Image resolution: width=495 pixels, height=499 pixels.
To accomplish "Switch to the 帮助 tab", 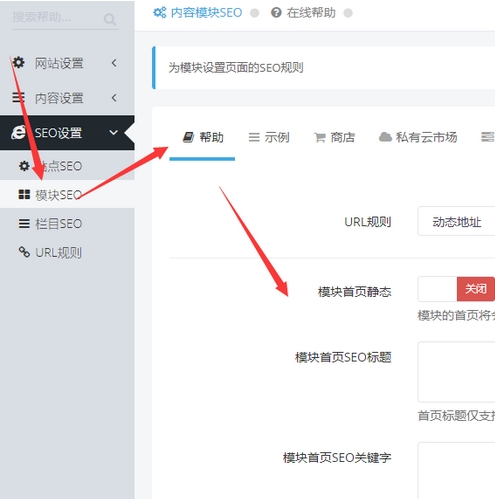I will point(202,137).
